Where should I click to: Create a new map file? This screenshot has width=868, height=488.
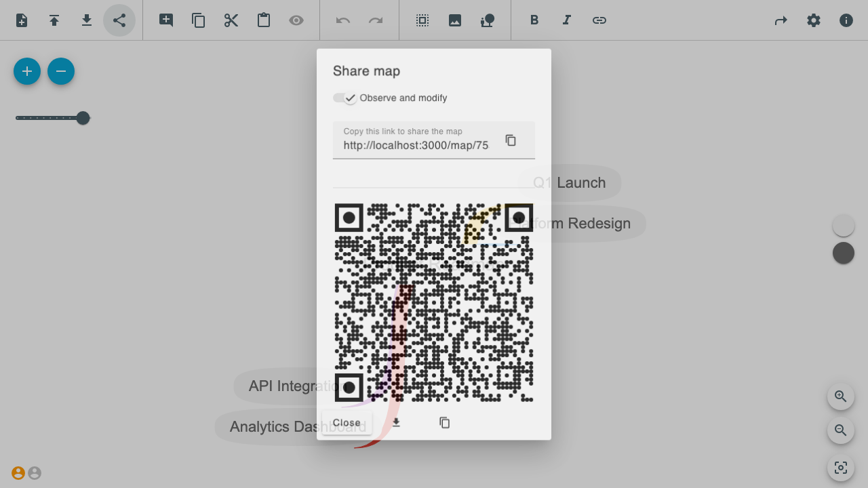22,20
